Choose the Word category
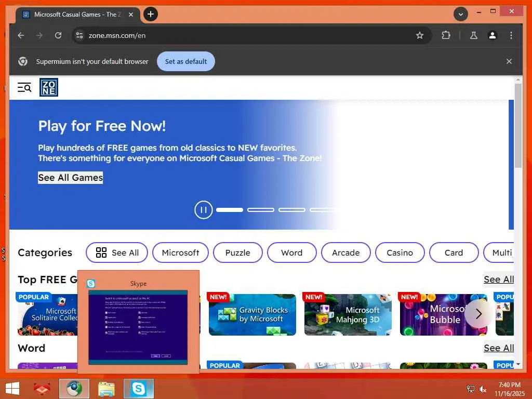Viewport: 532px width, 399px height. coord(292,252)
